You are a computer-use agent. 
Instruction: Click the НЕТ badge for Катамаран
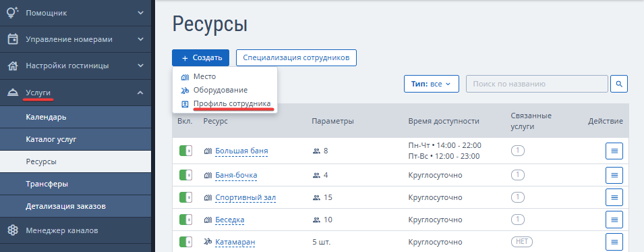[522, 242]
